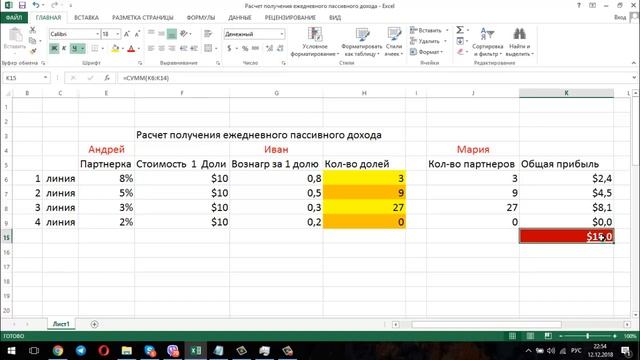This screenshot has width=640, height=360.
Task: Toggle Normal view button in status bar
Action: (x=512, y=336)
